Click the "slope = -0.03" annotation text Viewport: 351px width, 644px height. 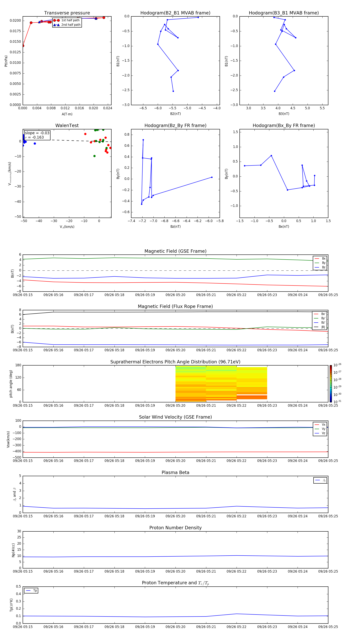coord(37,133)
